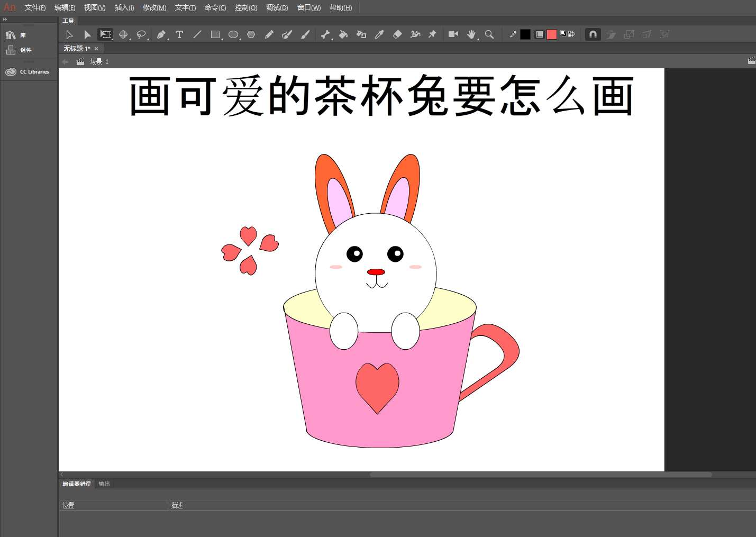This screenshot has width=756, height=537.
Task: Open the black stroke color swatch
Action: click(x=525, y=34)
